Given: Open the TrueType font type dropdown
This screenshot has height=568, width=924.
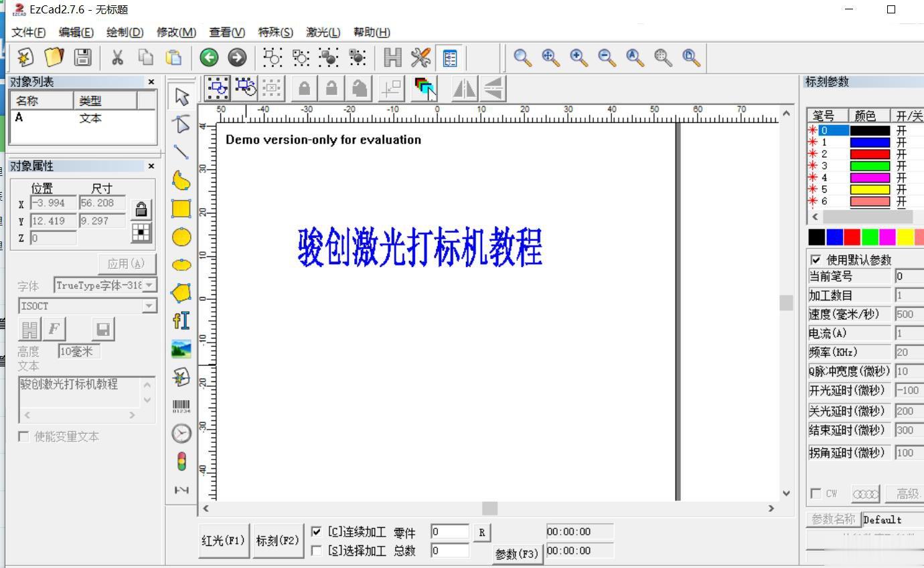Looking at the screenshot, I should (150, 285).
